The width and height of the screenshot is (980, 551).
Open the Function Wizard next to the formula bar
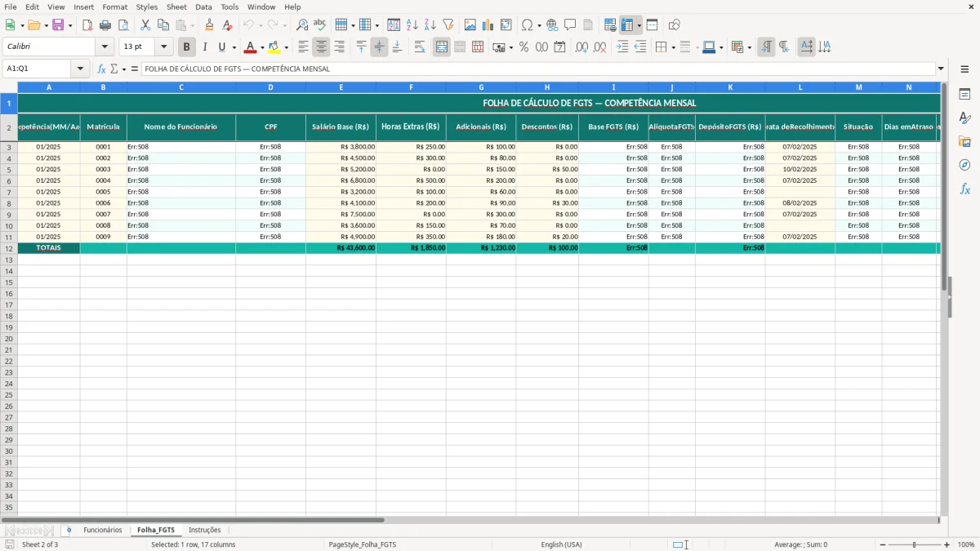tap(102, 69)
